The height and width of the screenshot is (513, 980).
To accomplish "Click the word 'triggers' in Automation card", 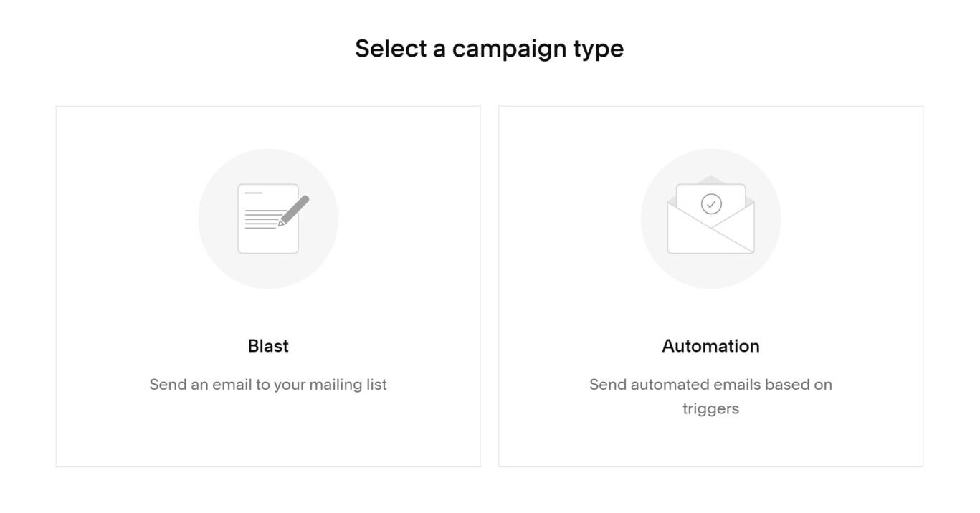I will coord(710,409).
